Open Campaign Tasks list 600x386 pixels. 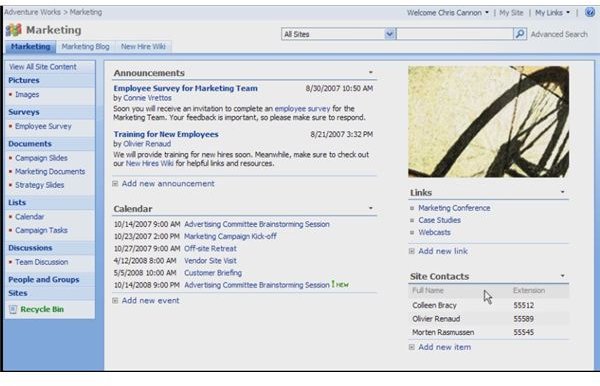click(x=41, y=230)
